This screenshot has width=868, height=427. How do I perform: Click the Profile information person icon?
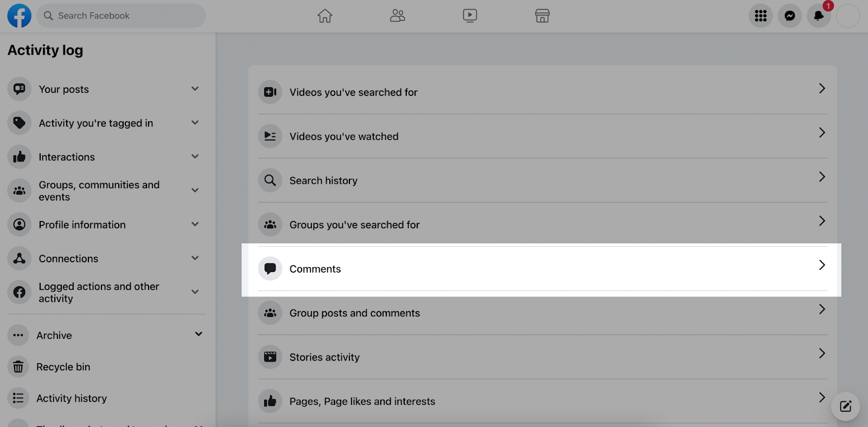tap(20, 224)
